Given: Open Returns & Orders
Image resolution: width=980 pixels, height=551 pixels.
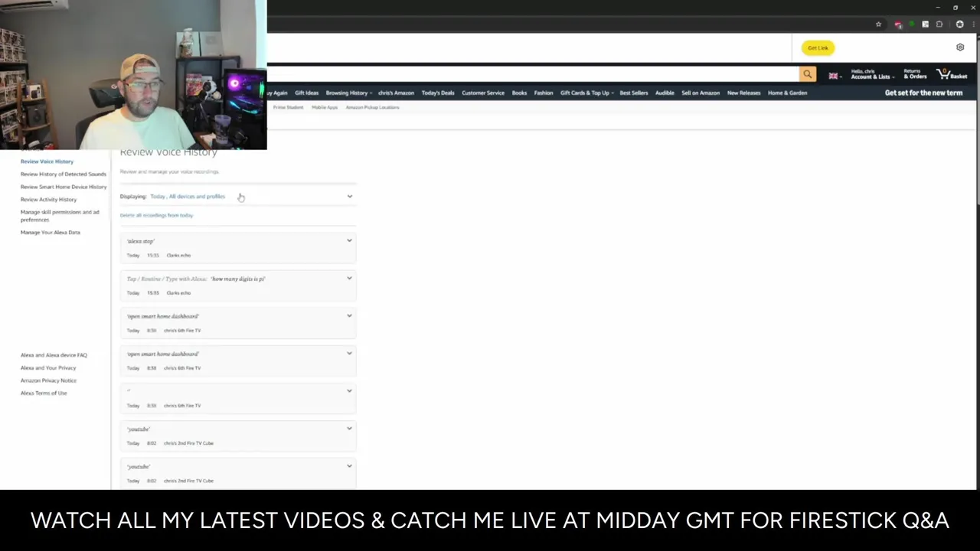Looking at the screenshot, I should point(915,74).
